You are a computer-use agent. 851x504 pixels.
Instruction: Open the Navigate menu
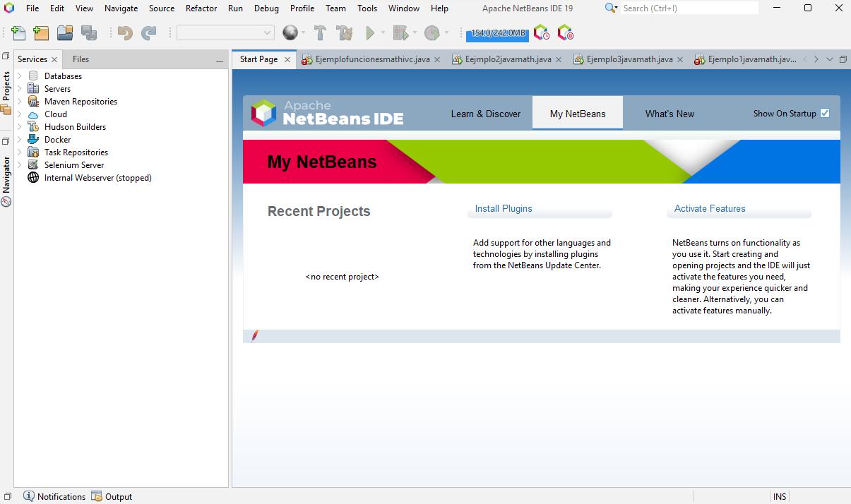[x=121, y=8]
